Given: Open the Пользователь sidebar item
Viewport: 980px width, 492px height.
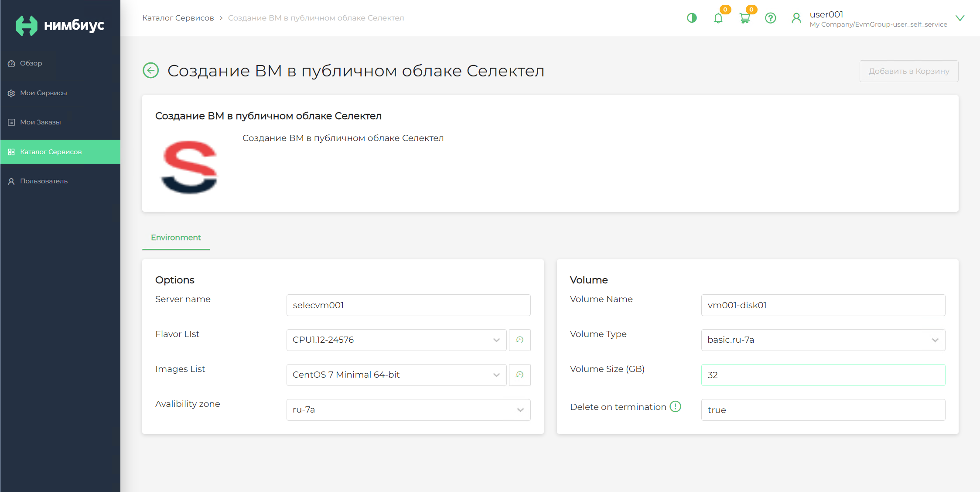Looking at the screenshot, I should pos(60,181).
